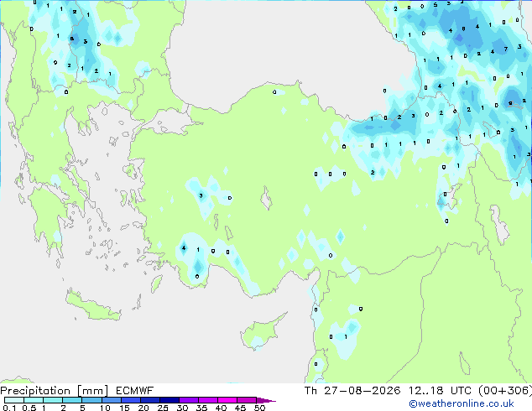Select the 35–40 mm legend swatch
The image size is (532, 411).
click(x=208, y=400)
